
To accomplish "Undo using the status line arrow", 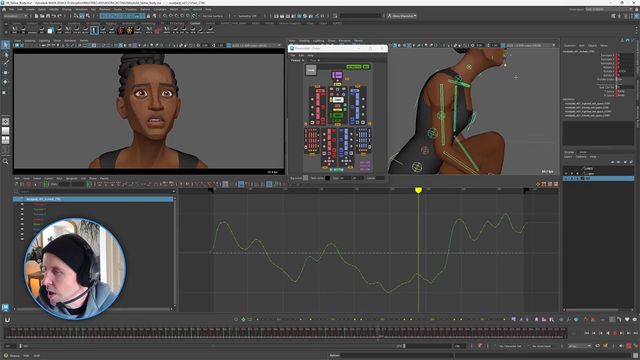I will 54,16.
